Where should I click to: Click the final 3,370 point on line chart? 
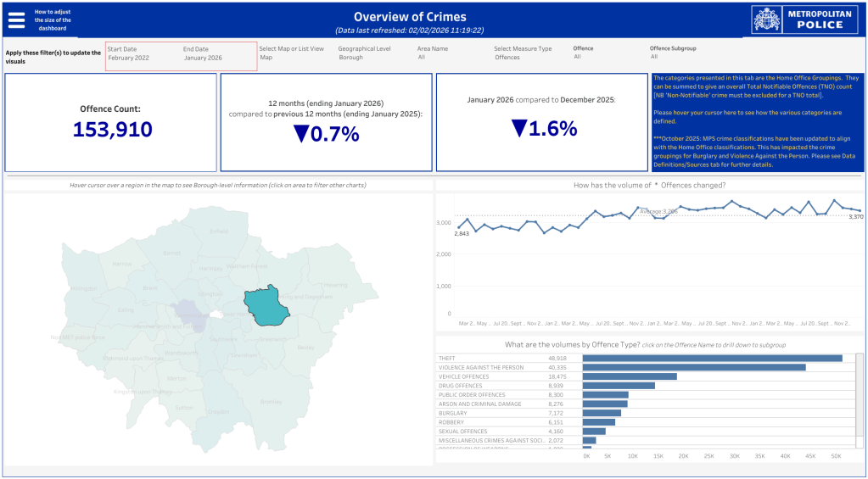[860, 210]
